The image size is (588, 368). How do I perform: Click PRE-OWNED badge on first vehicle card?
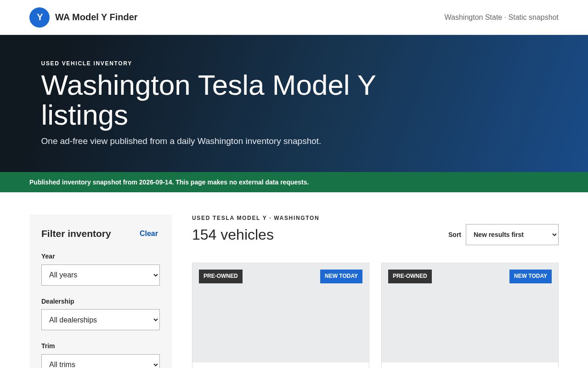220,276
